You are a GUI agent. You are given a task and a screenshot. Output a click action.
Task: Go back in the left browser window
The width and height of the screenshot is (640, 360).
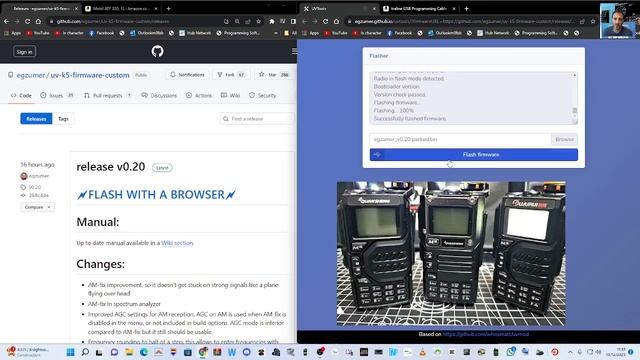tap(6, 21)
